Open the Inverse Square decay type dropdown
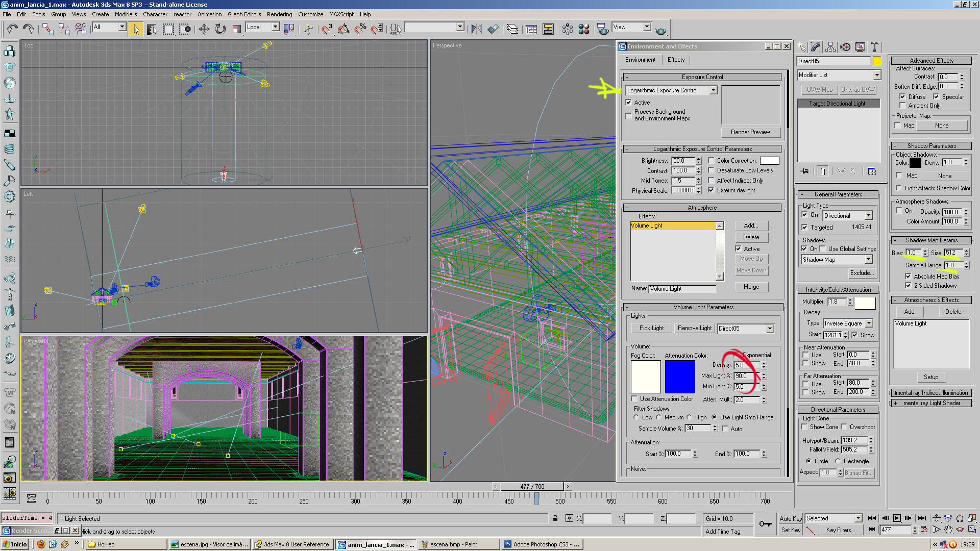The width and height of the screenshot is (980, 551). [869, 323]
